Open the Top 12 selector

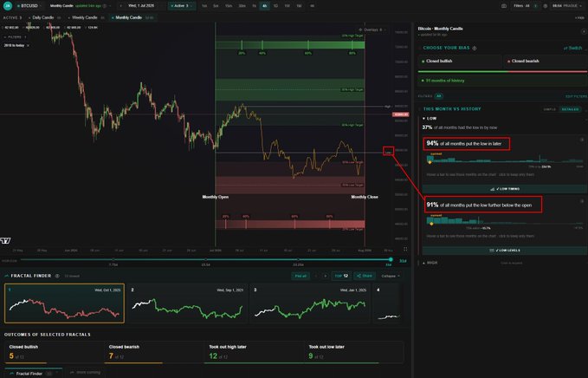pyautogui.click(x=341, y=276)
